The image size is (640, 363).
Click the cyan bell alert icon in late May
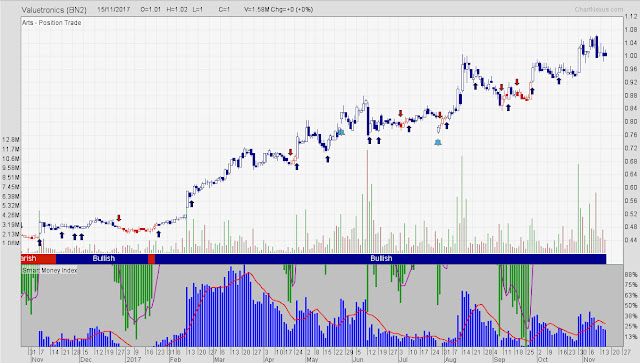[341, 132]
